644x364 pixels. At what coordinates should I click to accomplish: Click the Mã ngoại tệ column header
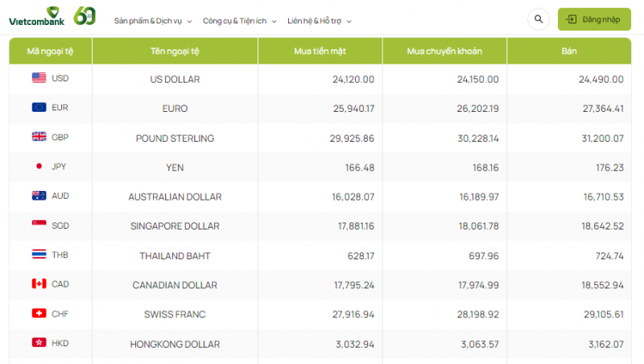point(51,51)
